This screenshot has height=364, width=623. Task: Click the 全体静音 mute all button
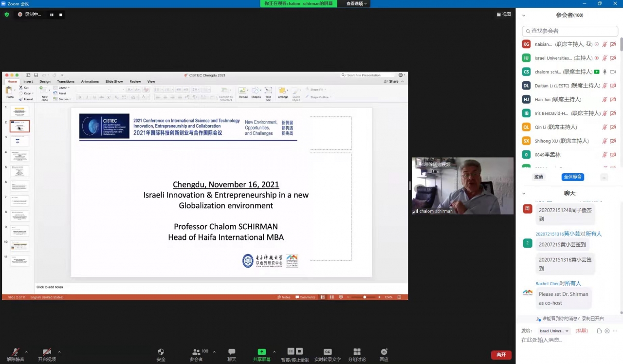pos(572,177)
